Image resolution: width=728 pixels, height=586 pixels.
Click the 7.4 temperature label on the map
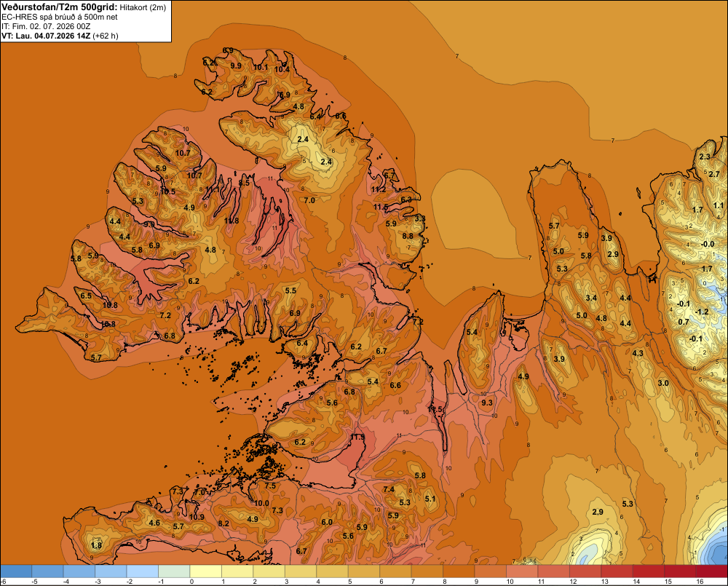389,489
